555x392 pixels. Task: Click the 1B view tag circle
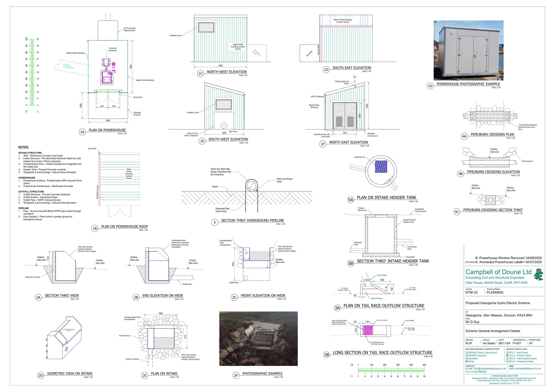pos(95,228)
